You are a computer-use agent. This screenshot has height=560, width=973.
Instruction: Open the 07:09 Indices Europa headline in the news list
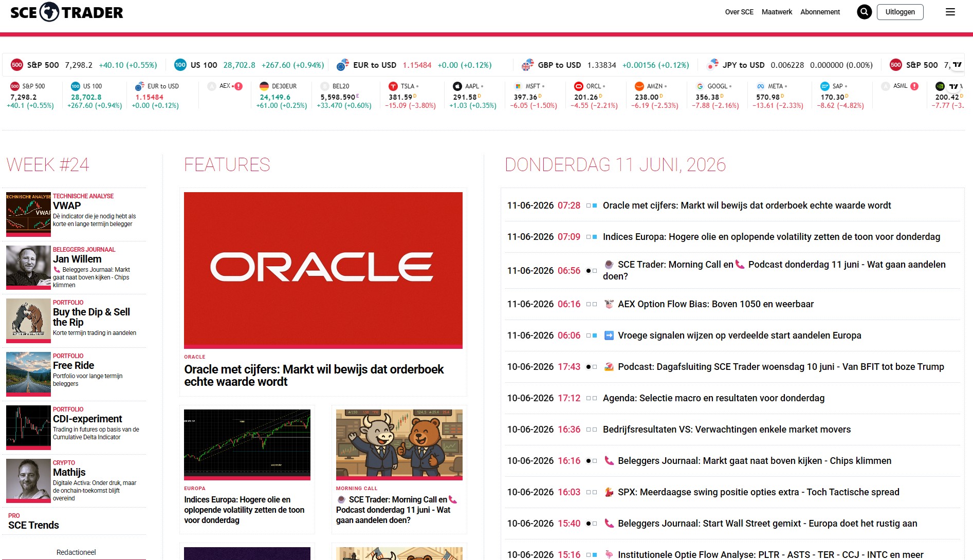(772, 237)
